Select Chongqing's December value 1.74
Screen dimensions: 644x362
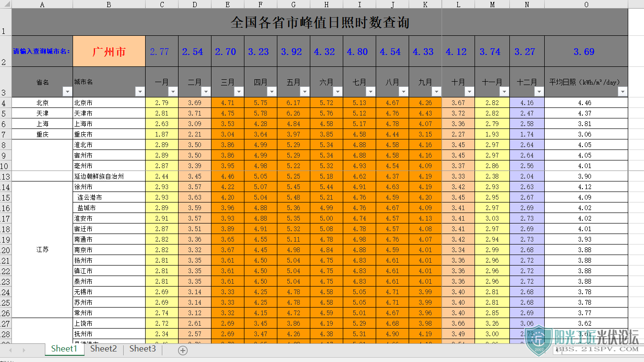click(527, 134)
